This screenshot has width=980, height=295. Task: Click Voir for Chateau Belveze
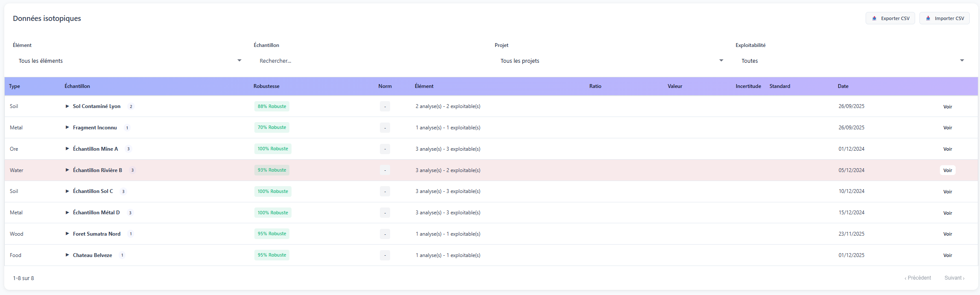pyautogui.click(x=948, y=255)
